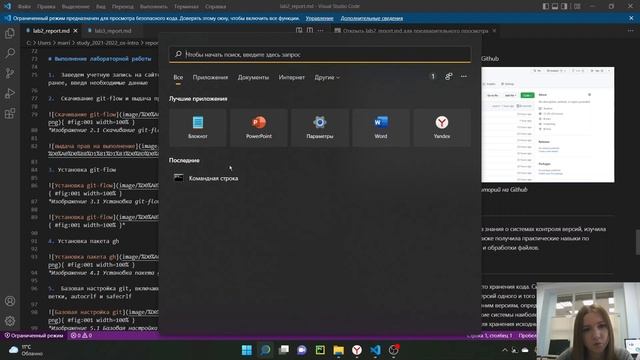Open the OBS icon on the taskbar
The width and height of the screenshot is (640, 360).
(x=394, y=350)
